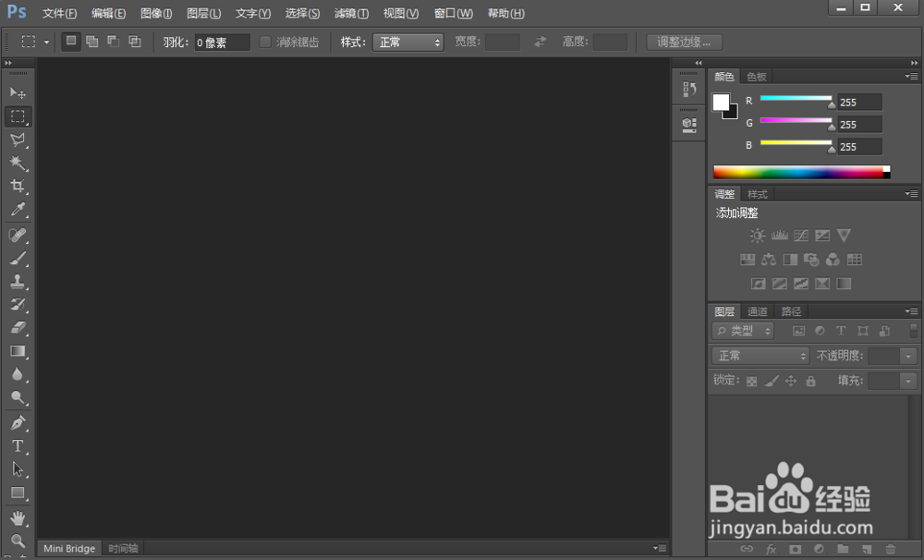Toggle the 消除锯齿 anti-alias checkbox
The width and height of the screenshot is (924, 560).
point(265,42)
